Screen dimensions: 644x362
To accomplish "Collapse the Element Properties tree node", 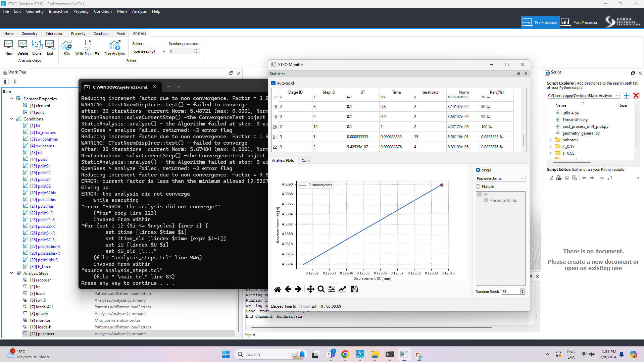I will click(12, 99).
